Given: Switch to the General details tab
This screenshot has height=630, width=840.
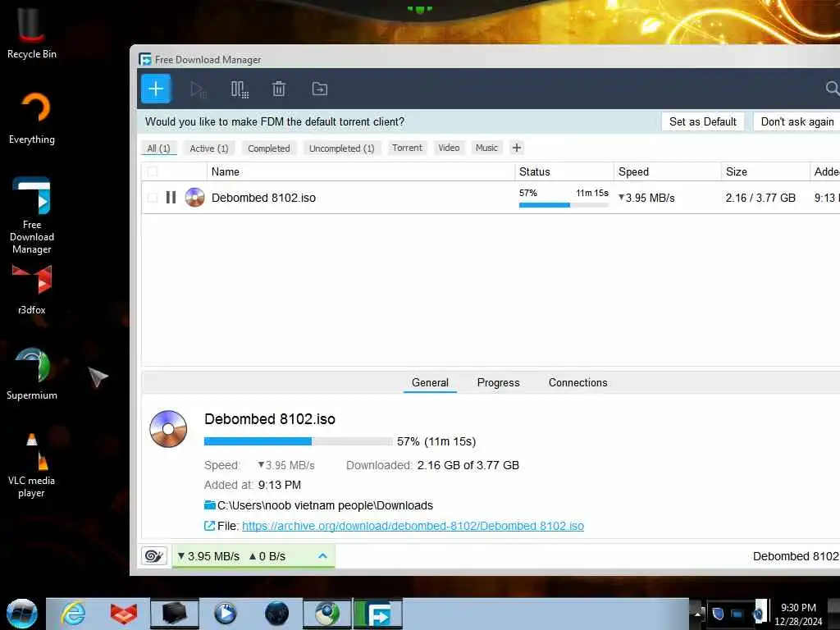Looking at the screenshot, I should click(x=430, y=382).
